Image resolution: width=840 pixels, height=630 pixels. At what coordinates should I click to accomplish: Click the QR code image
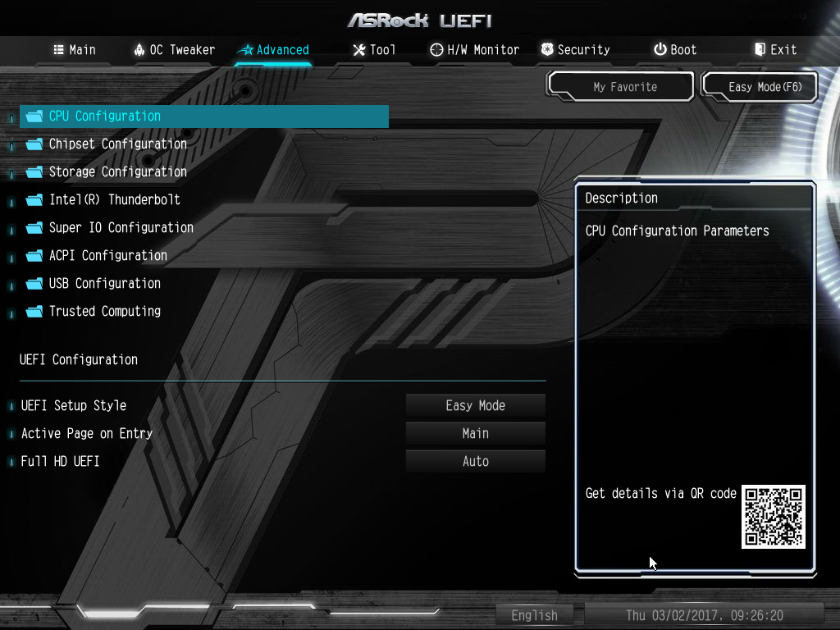click(x=774, y=517)
